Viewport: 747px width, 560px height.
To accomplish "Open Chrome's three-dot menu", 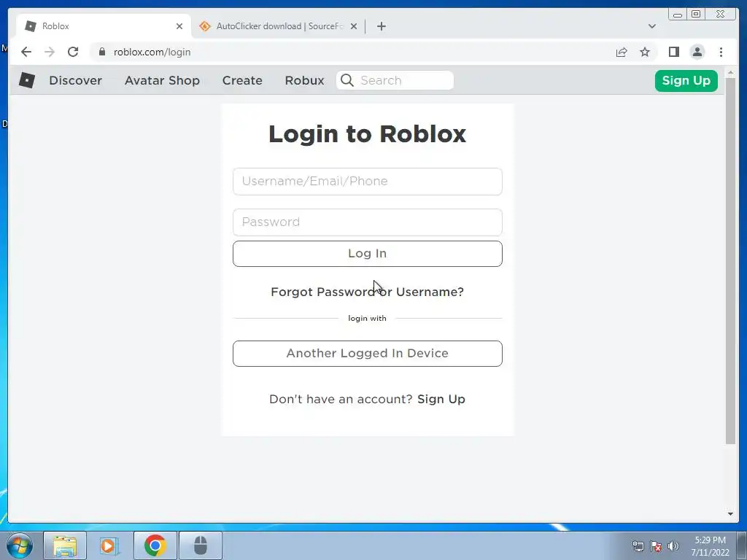I will pos(721,52).
